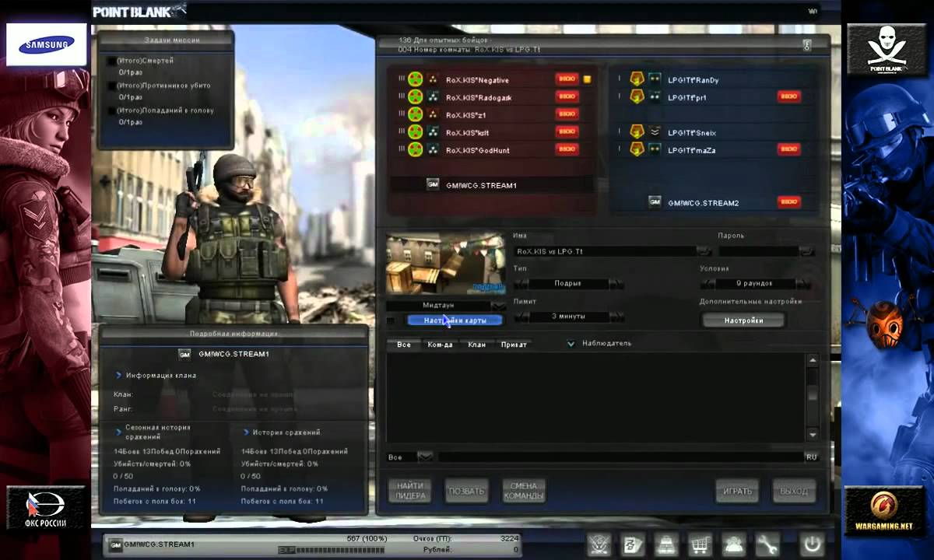Screen dimensions: 934x560
Task: Click the НАЙТИ ЛИДЕРА button
Action: click(x=410, y=491)
